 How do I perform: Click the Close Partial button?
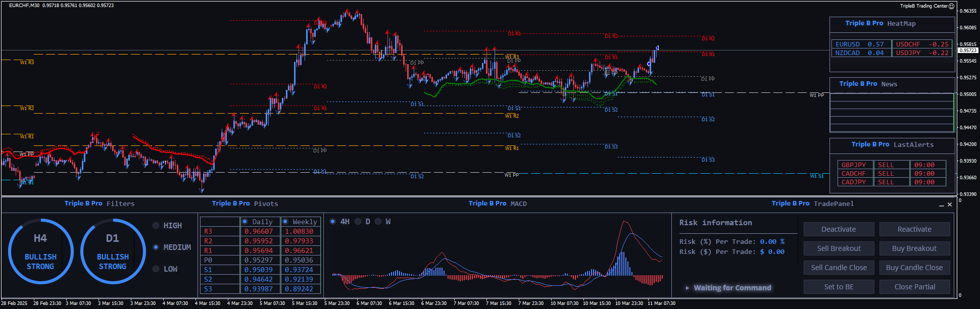coord(914,287)
